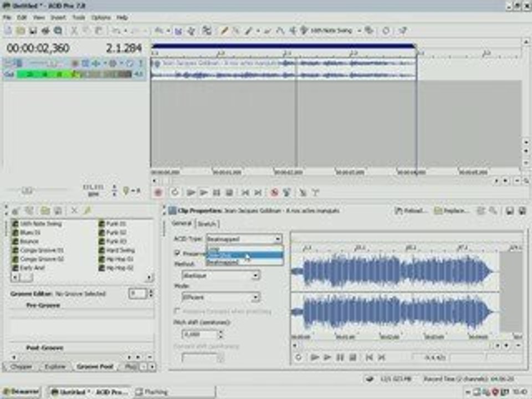Viewport: 532px width, 399px height.
Task: Select the Funk 01 groove
Action: (112, 223)
